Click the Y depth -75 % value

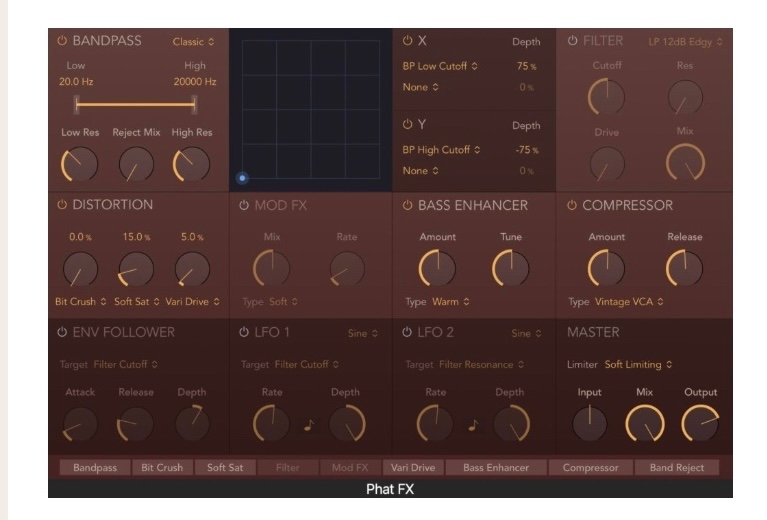(527, 150)
